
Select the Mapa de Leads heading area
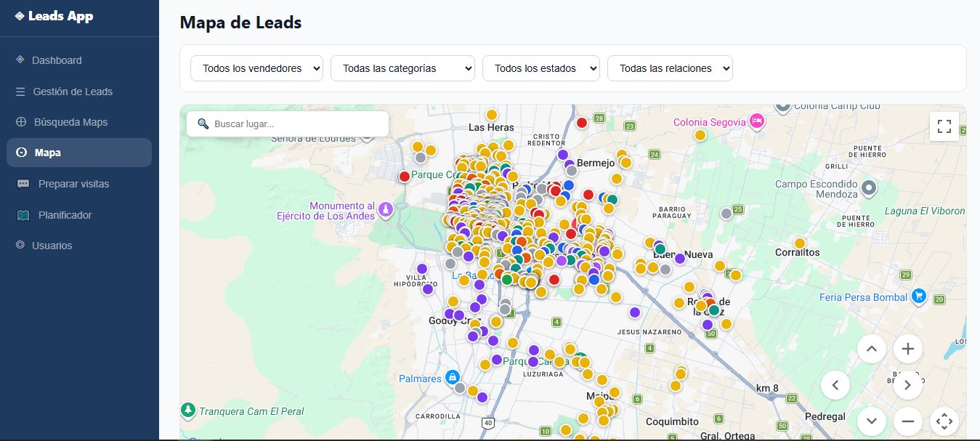[240, 23]
